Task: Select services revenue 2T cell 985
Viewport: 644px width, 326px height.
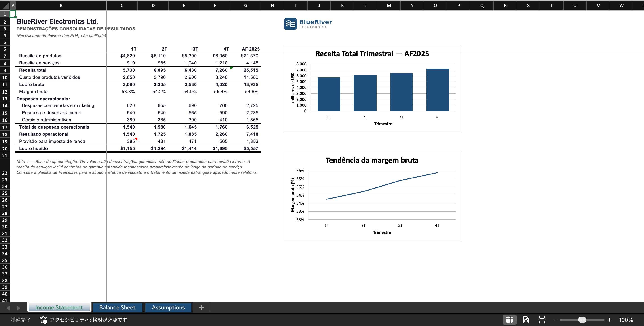Action: click(x=153, y=63)
